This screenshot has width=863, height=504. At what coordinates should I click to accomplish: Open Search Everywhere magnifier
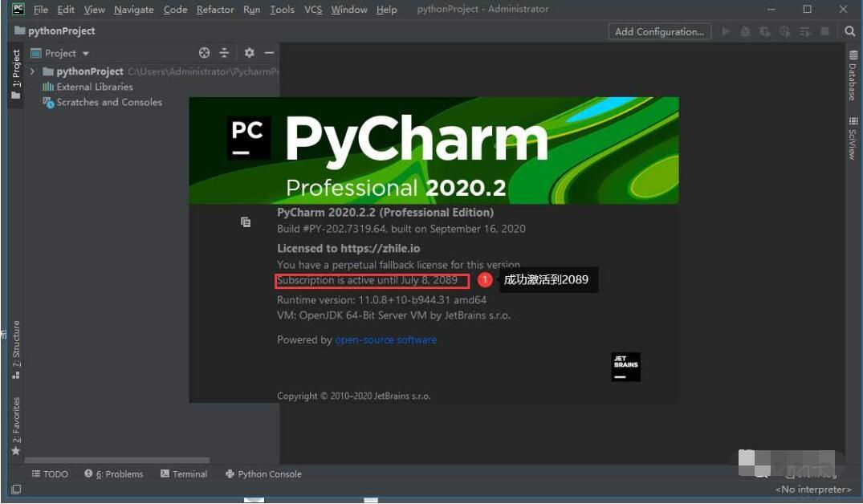(x=849, y=31)
